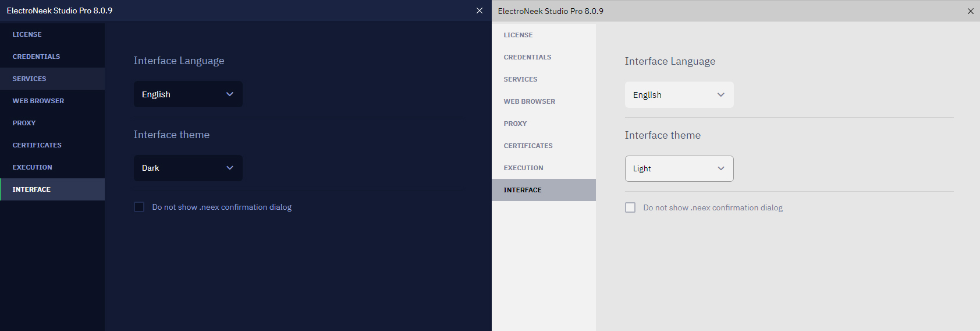Open Certificates tab in light window

pos(544,146)
